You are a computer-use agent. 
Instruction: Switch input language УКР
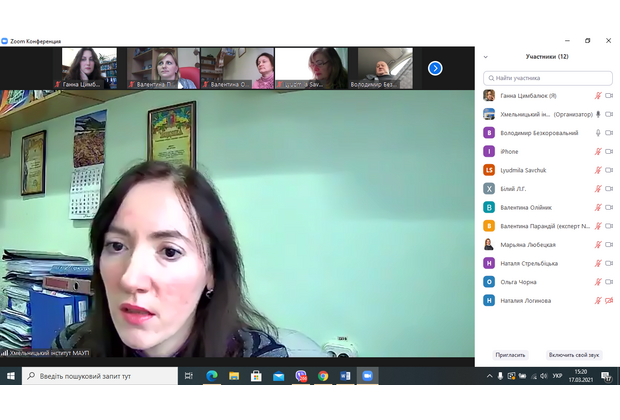pos(557,376)
